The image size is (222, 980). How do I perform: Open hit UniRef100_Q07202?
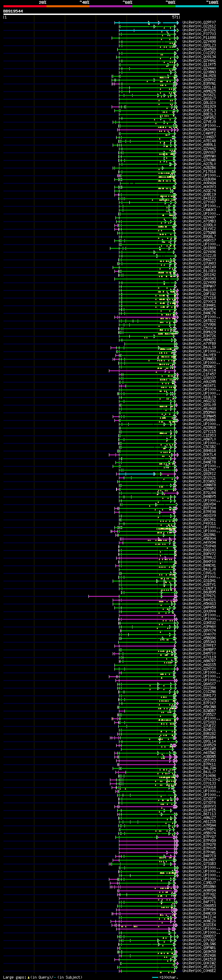tap(199, 30)
